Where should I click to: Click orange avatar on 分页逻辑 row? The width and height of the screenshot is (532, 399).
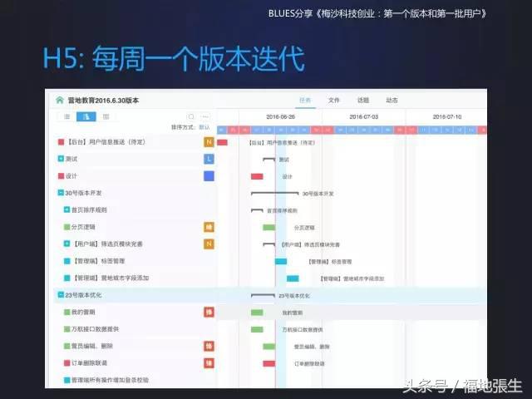(x=209, y=227)
